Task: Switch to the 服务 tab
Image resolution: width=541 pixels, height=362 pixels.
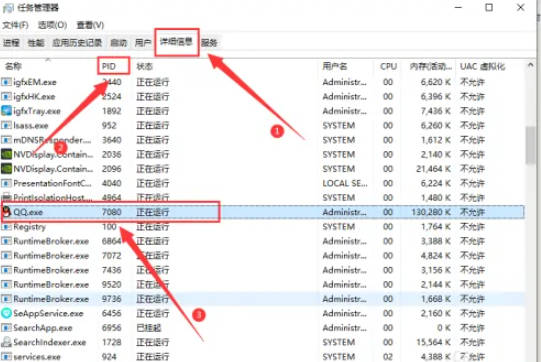Action: pos(209,43)
